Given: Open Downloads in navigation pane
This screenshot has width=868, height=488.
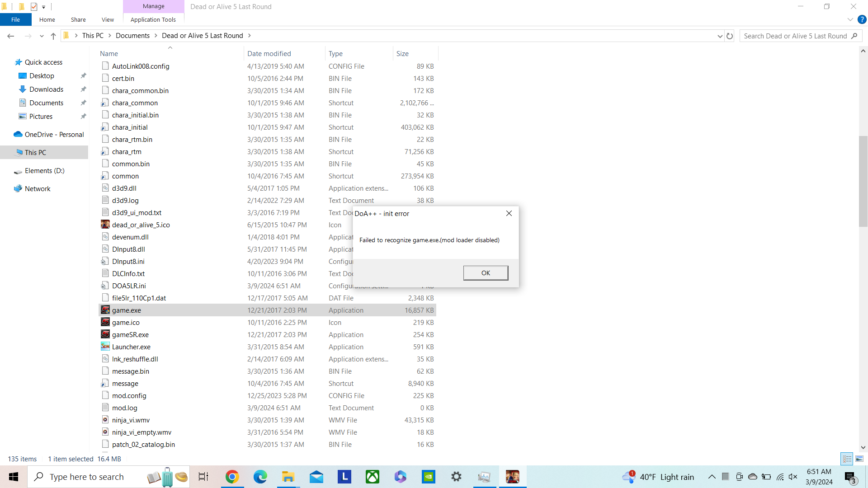Looking at the screenshot, I should pyautogui.click(x=46, y=89).
